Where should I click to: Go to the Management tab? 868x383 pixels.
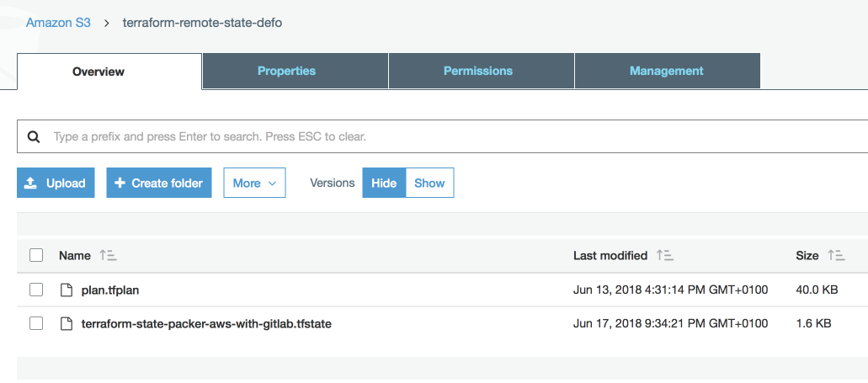(x=666, y=71)
